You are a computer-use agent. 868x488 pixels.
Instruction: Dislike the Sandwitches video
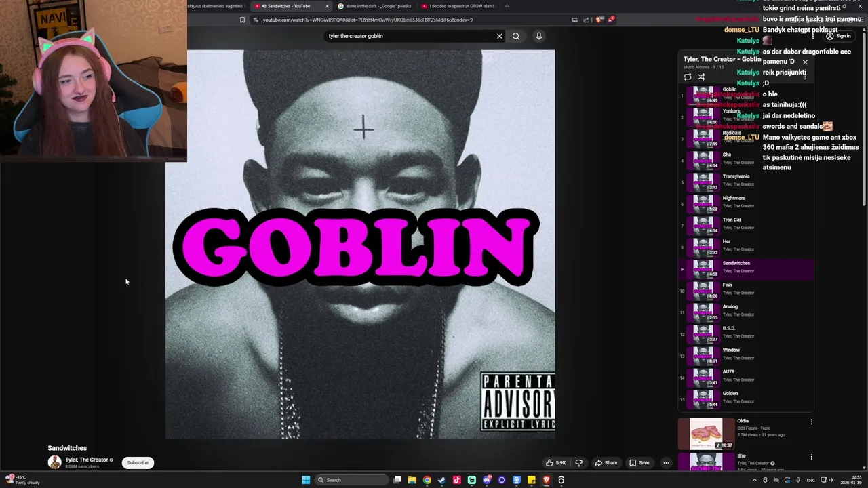coord(578,463)
